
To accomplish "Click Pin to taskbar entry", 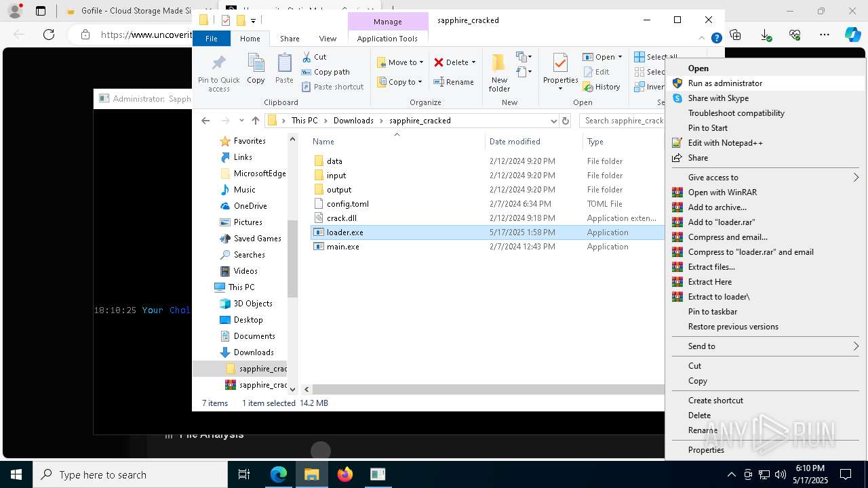I will point(765,312).
